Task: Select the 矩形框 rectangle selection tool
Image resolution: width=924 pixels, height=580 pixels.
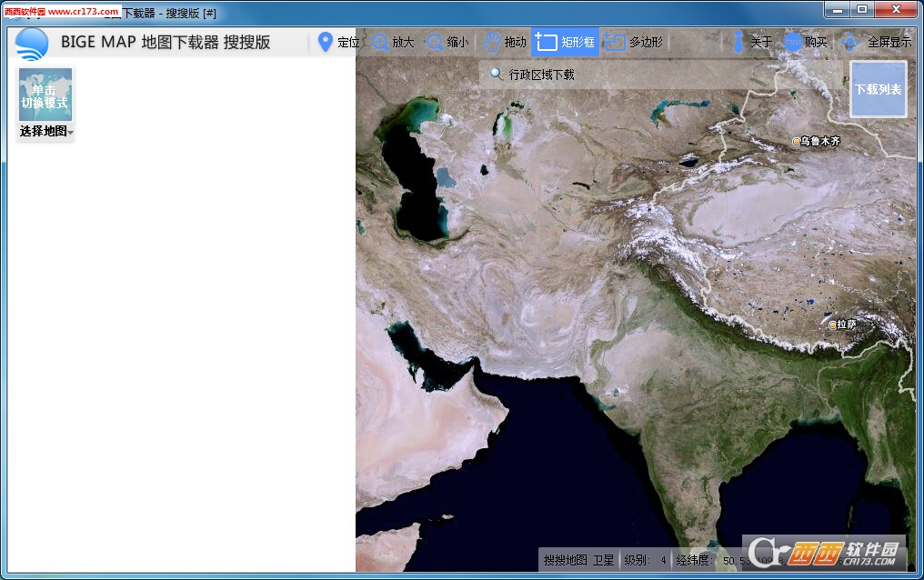Action: [565, 43]
